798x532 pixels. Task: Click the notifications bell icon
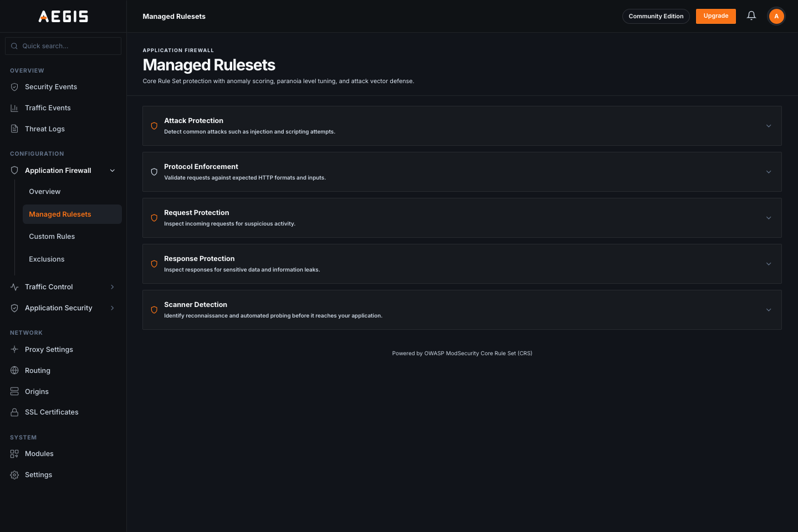[x=751, y=16]
